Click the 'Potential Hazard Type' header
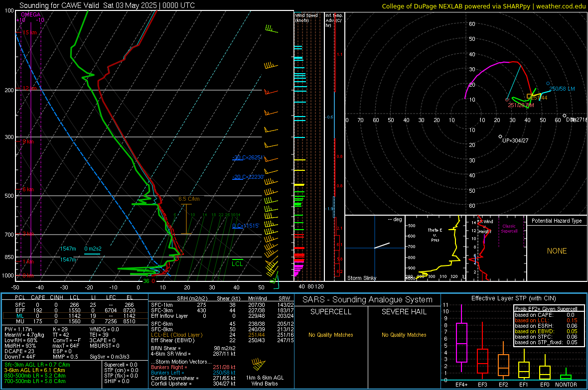Image resolution: width=588 pixels, height=390 pixels. pyautogui.click(x=557, y=221)
